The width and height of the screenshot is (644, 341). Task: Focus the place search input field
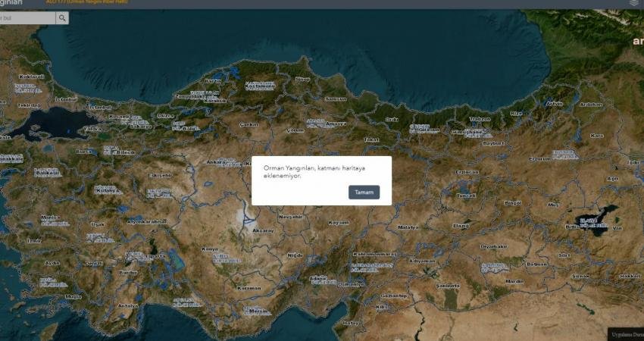[27, 18]
